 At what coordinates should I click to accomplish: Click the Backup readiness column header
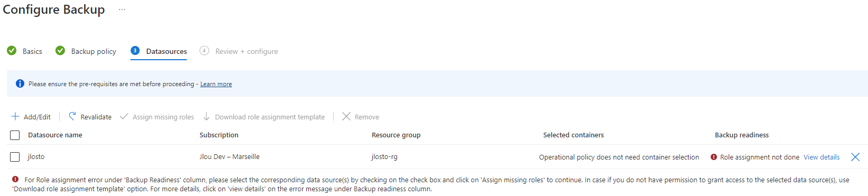(x=742, y=135)
